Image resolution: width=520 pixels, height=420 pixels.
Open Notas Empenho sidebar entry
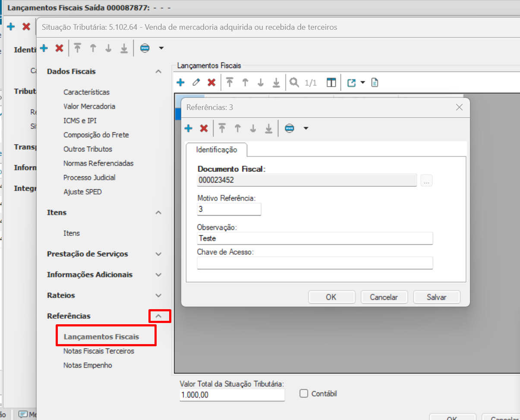click(x=88, y=365)
